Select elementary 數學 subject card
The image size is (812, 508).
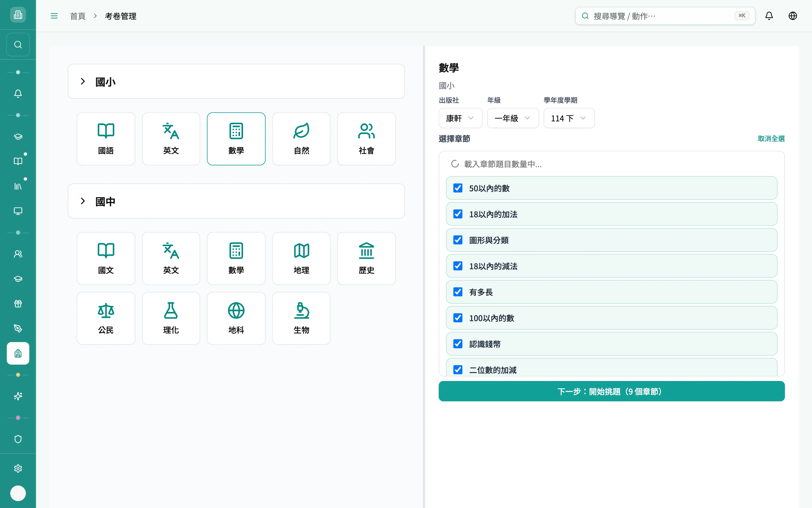(236, 139)
